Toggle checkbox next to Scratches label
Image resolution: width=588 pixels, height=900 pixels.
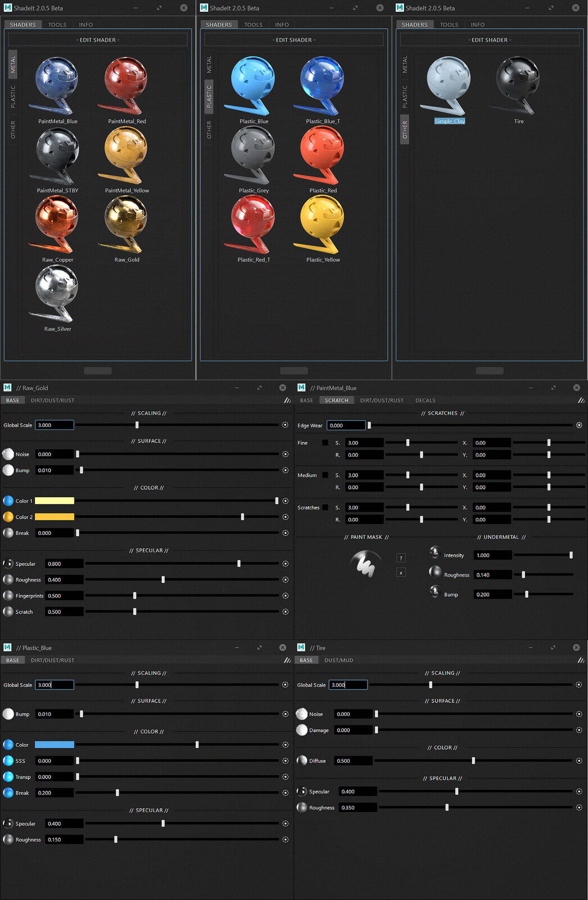pos(325,507)
